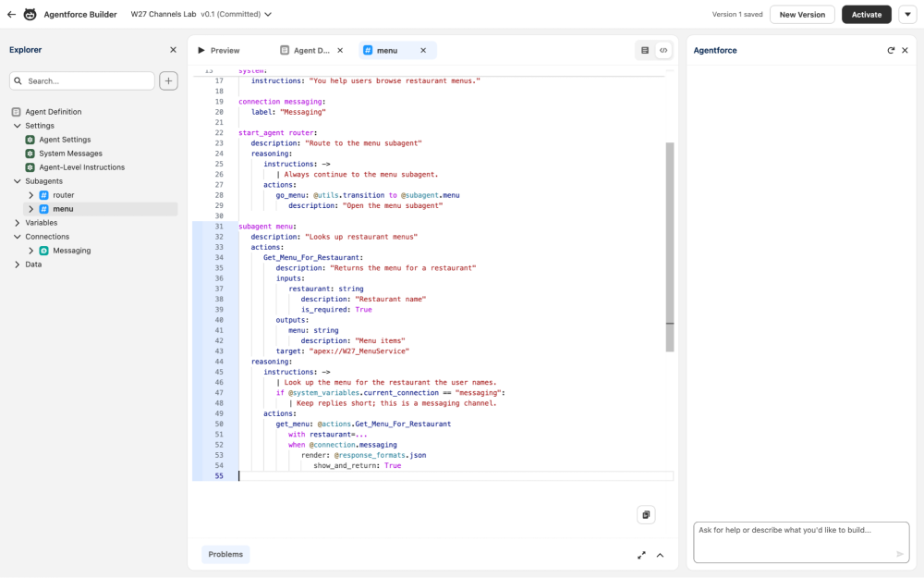Click 'start_agent router:' on line 22
This screenshot has width=924, height=578.
click(277, 132)
